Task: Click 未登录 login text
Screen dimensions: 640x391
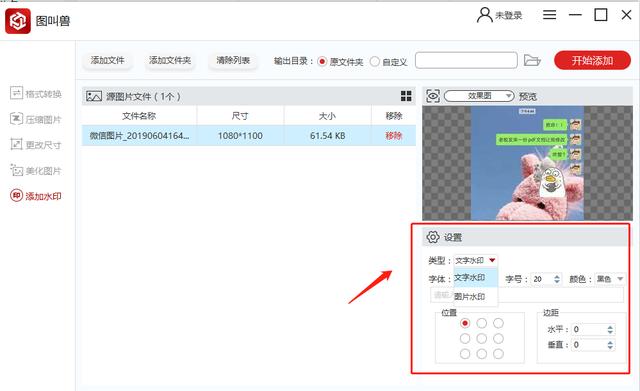Action: coord(509,16)
